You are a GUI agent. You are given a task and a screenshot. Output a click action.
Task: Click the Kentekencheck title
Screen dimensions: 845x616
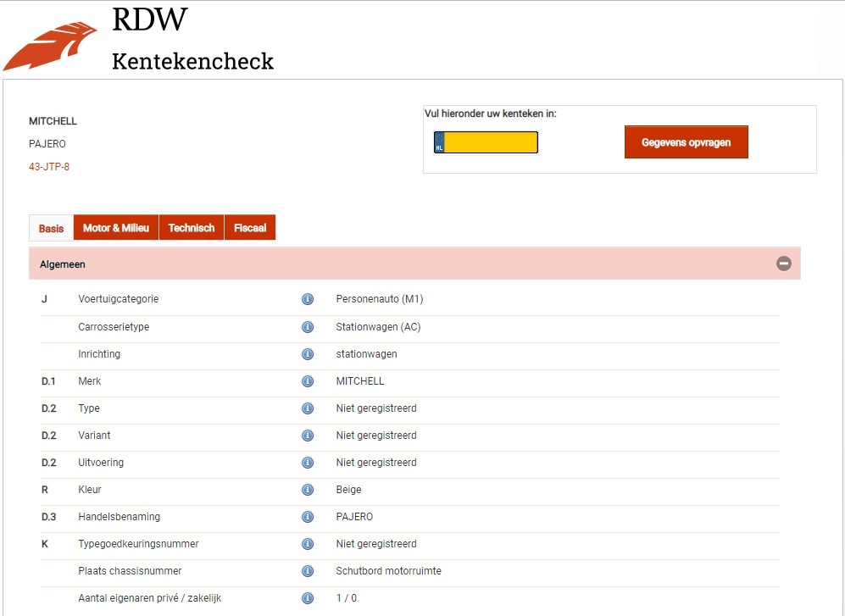tap(193, 62)
